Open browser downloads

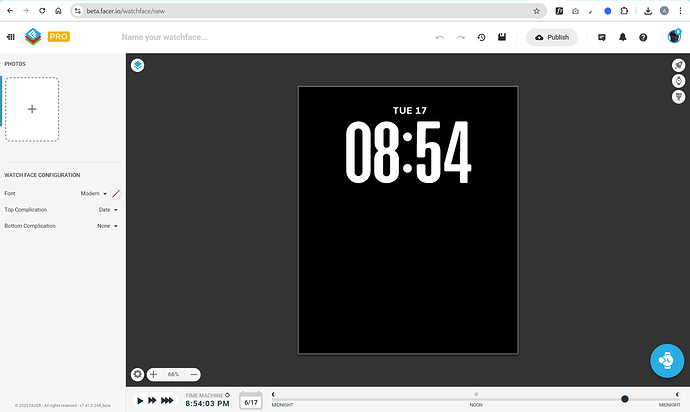[648, 11]
